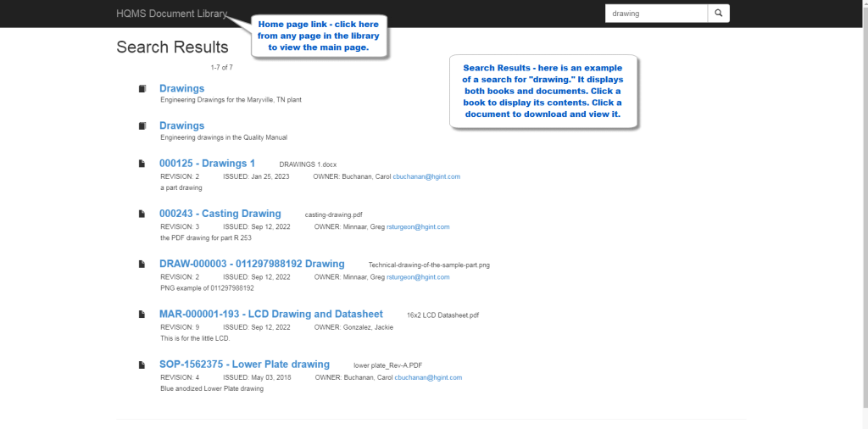The image size is (868, 429).
Task: Click document icon for 000243 - Casting Drawing
Action: coord(142,214)
